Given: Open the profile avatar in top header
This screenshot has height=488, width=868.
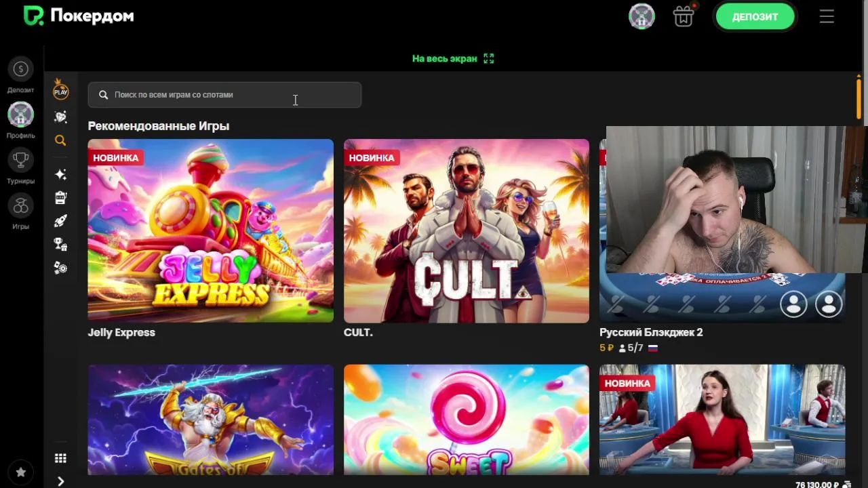Looking at the screenshot, I should [642, 16].
